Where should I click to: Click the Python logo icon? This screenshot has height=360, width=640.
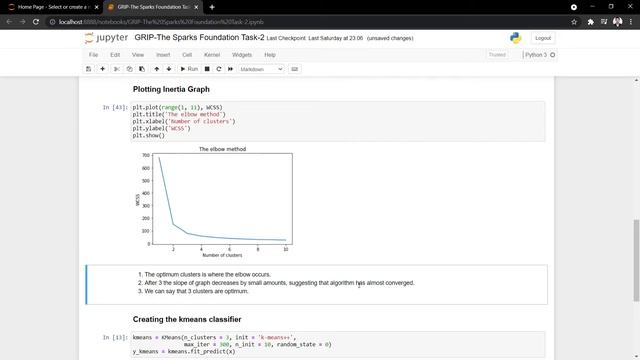[516, 38]
